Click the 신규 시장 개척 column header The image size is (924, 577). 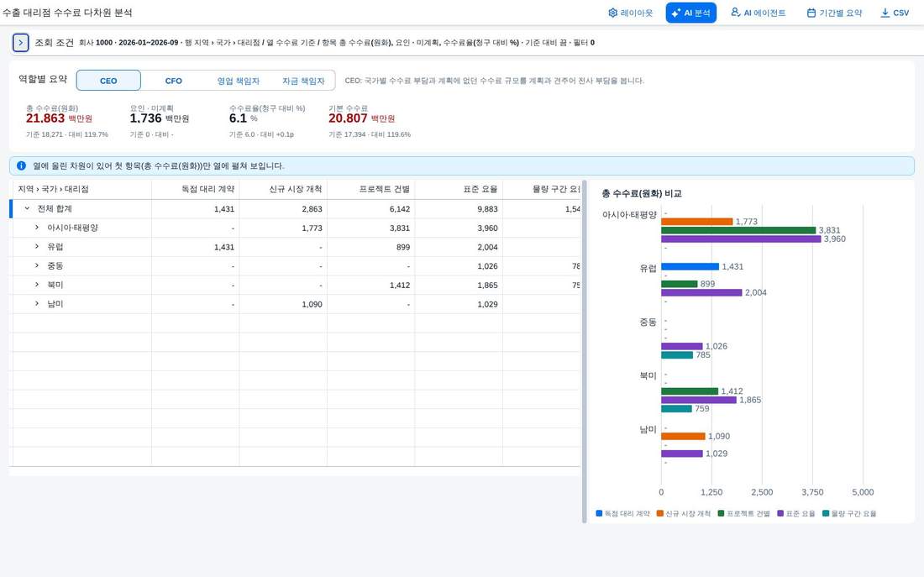(283, 189)
